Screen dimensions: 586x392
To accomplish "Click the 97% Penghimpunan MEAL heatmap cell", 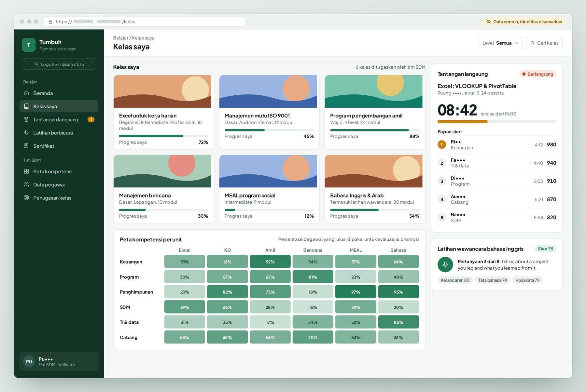I will pos(356,292).
